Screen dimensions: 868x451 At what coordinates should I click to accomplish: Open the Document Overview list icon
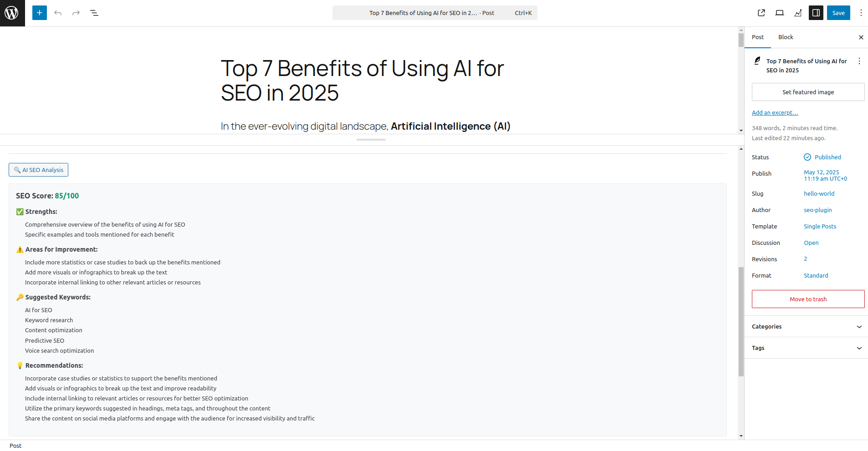[x=94, y=13]
